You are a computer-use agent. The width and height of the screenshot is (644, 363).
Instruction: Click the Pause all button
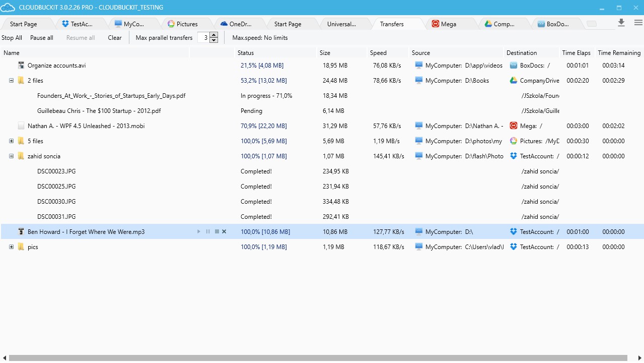42,38
